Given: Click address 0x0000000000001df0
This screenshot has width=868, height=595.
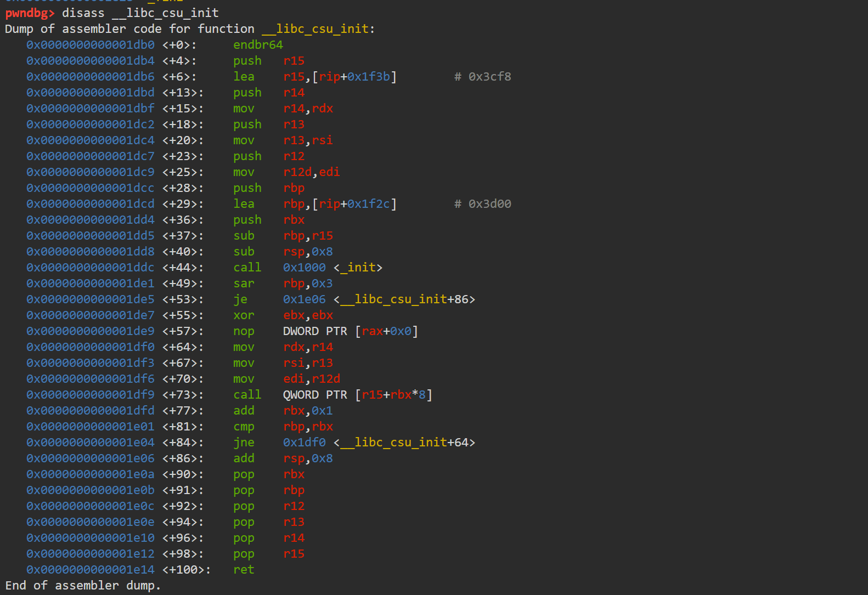Looking at the screenshot, I should coord(91,347).
